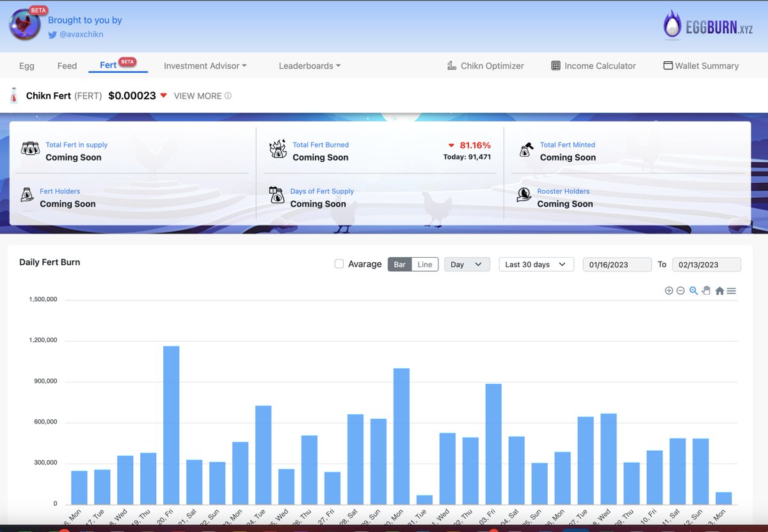The height and width of the screenshot is (532, 768).
Task: Click the red price-down arrow
Action: tap(163, 96)
